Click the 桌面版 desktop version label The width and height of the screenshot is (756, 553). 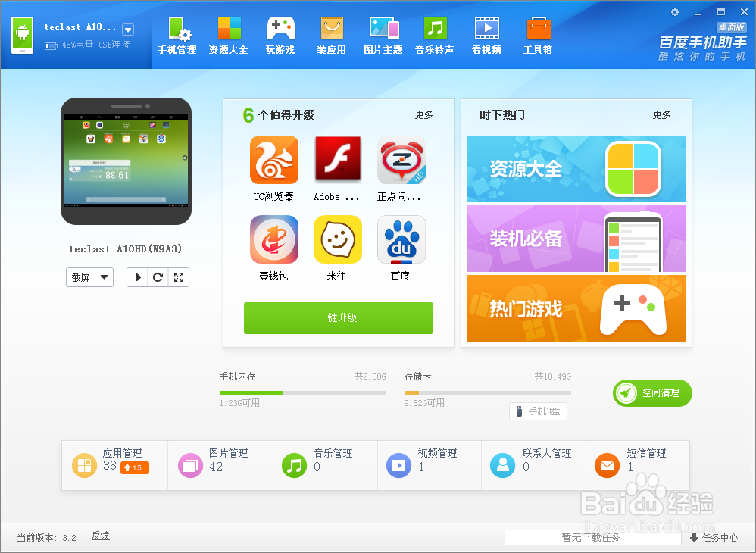[732, 27]
